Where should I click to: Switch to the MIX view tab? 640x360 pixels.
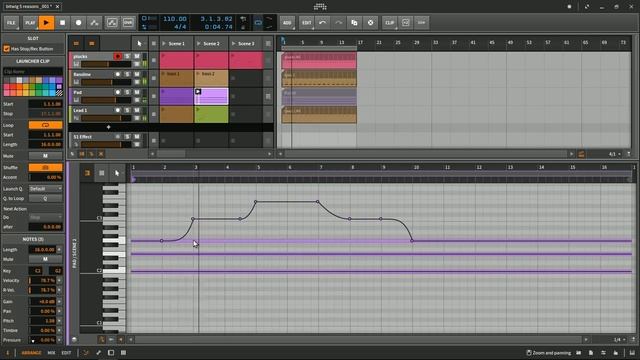(x=51, y=353)
